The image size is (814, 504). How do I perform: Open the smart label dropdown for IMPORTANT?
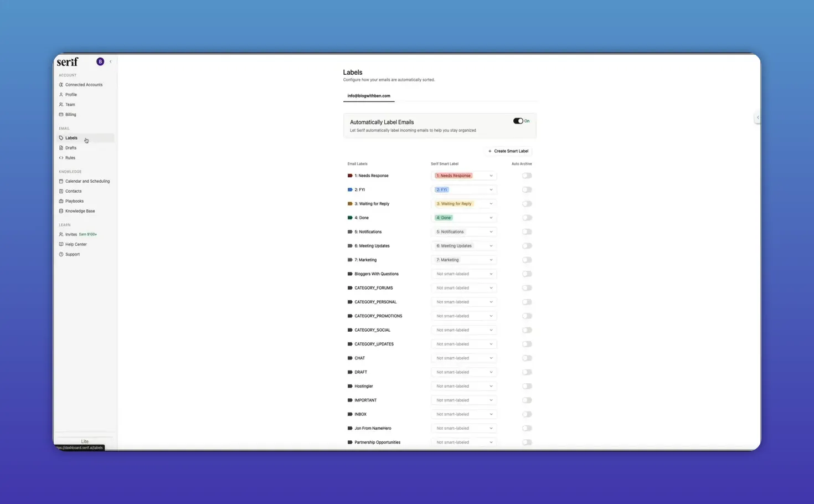(x=463, y=400)
